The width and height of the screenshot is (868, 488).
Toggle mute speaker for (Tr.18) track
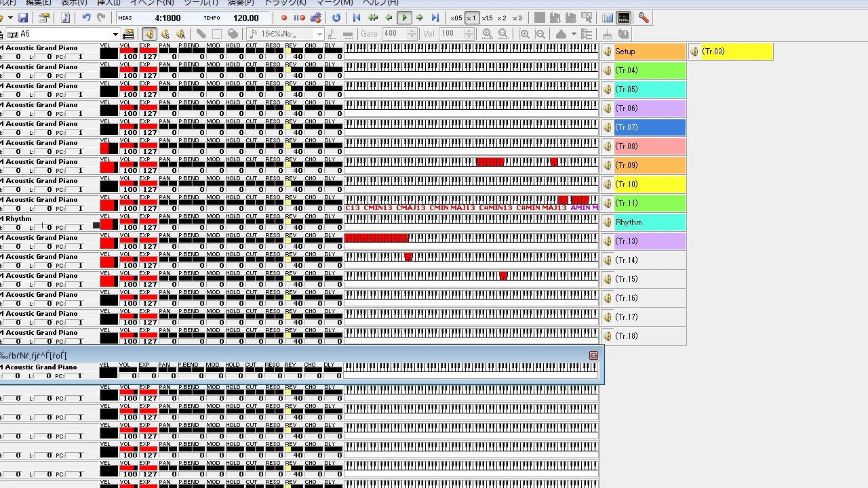pyautogui.click(x=608, y=336)
